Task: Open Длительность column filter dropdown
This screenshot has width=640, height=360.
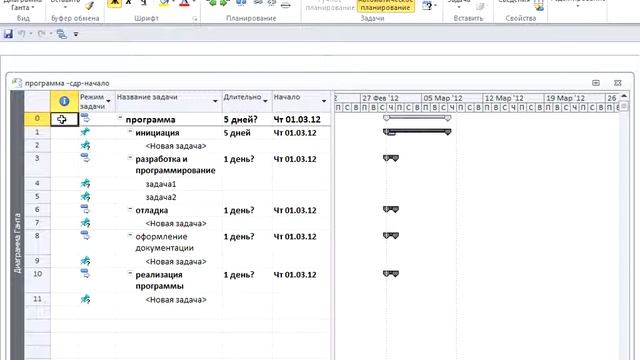Action: coord(265,101)
